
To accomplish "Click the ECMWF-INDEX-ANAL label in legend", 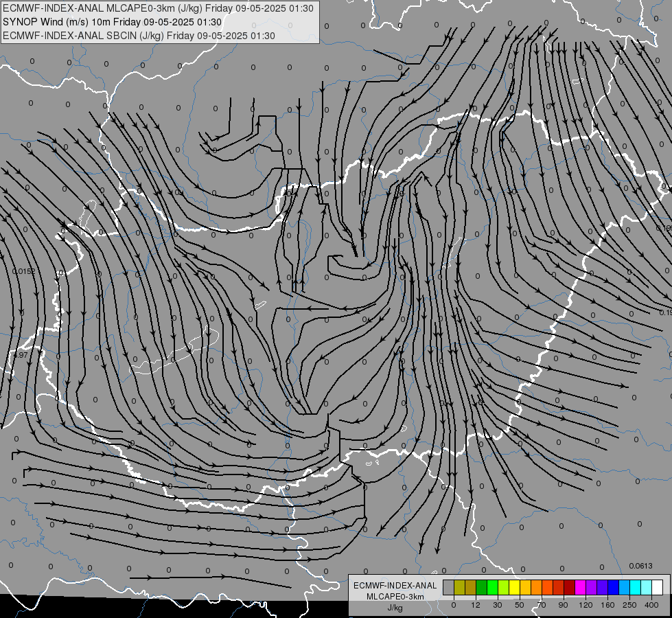I will tap(395, 586).
